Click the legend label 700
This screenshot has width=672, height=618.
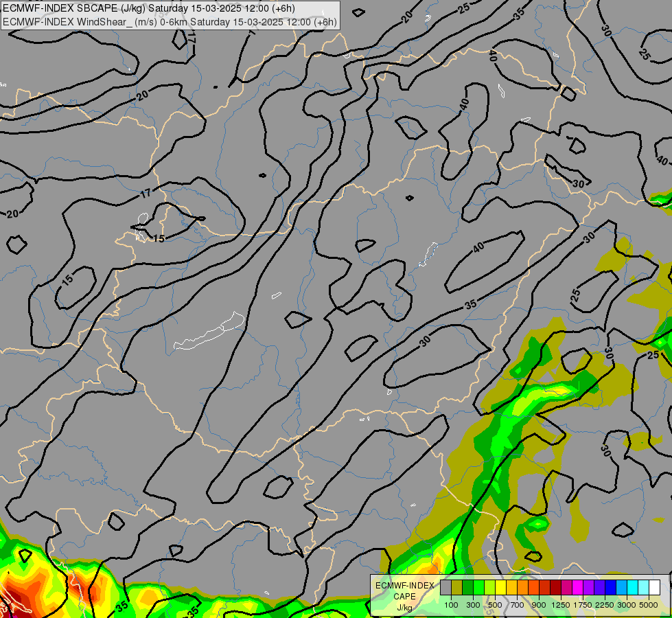(518, 605)
